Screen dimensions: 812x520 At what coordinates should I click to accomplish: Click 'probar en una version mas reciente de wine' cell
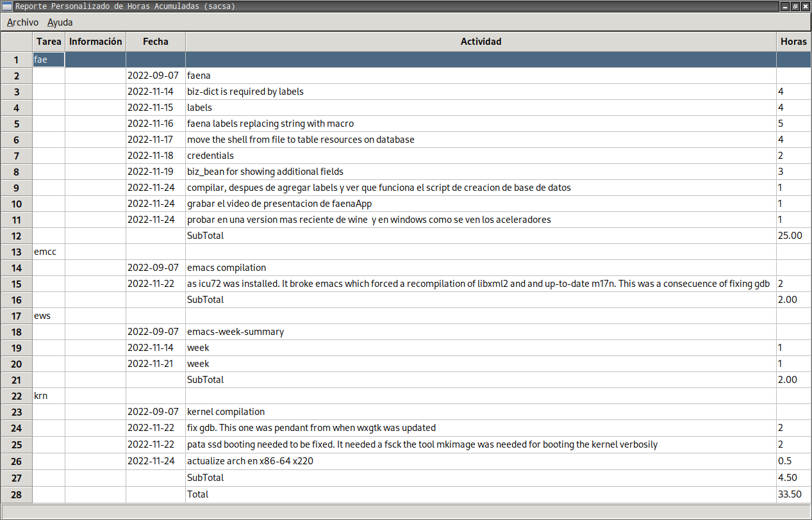pos(481,220)
